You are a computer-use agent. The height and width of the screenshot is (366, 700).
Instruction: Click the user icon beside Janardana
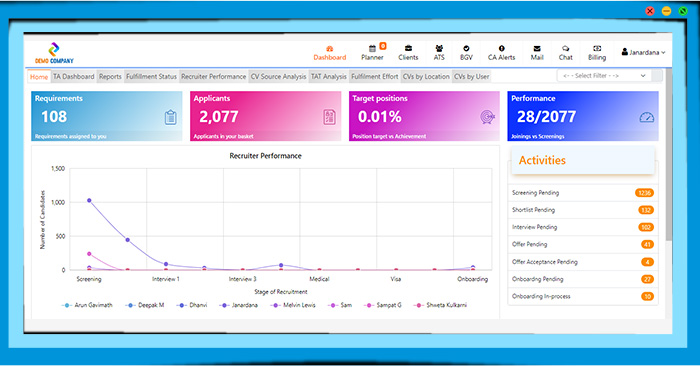(x=625, y=52)
